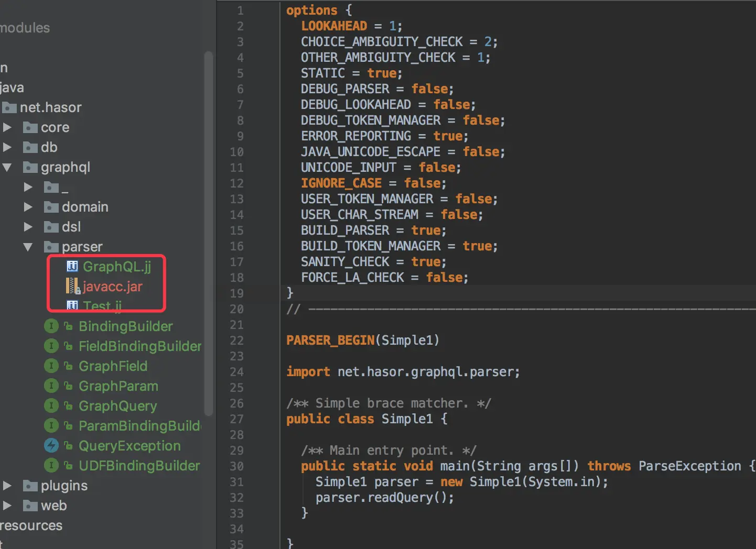Click the GraphQuery interface icon
This screenshot has width=756, height=549.
coord(51,406)
